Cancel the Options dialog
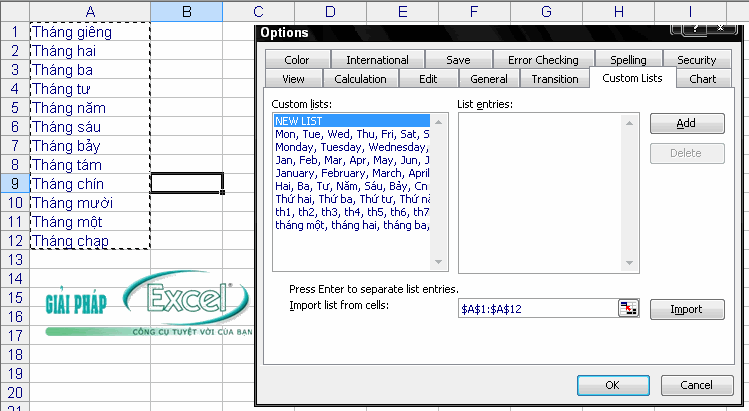749x411 pixels. pyautogui.click(x=696, y=385)
